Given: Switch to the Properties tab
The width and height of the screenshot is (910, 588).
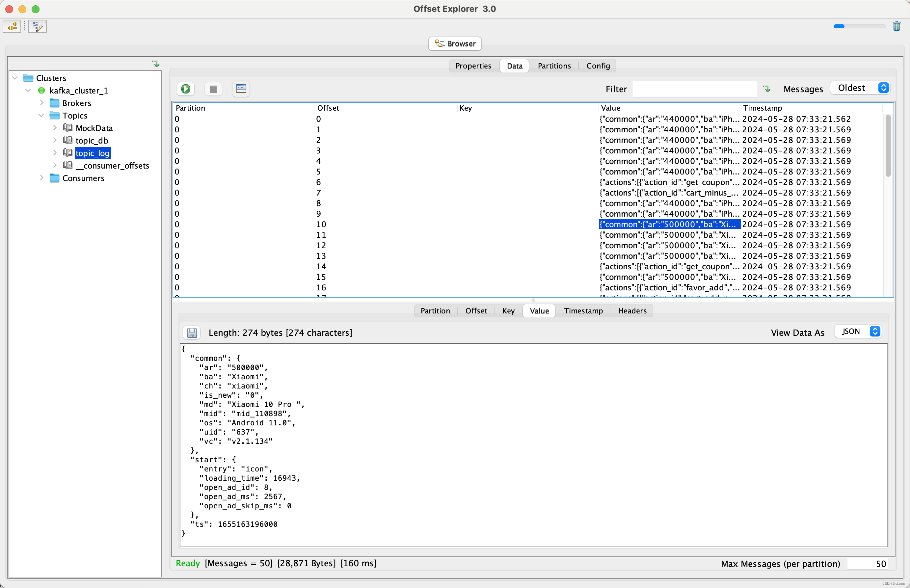Looking at the screenshot, I should (x=473, y=66).
